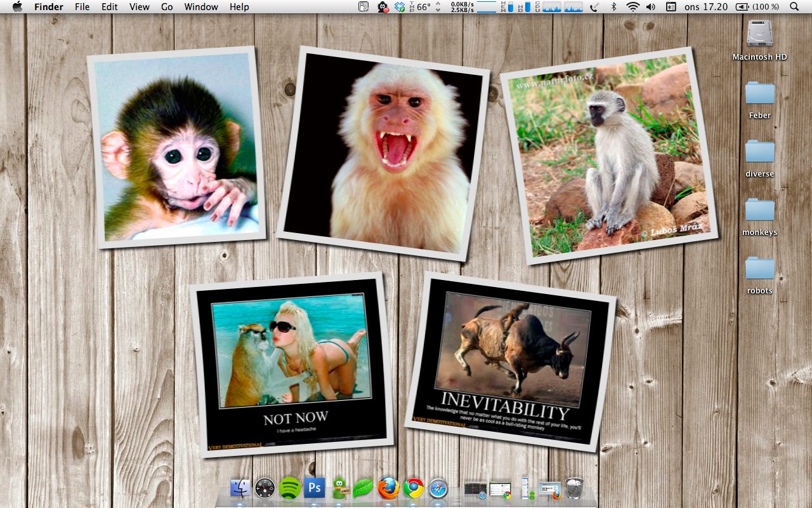The image size is (812, 508).
Task: Open the View menu
Action: point(140,7)
